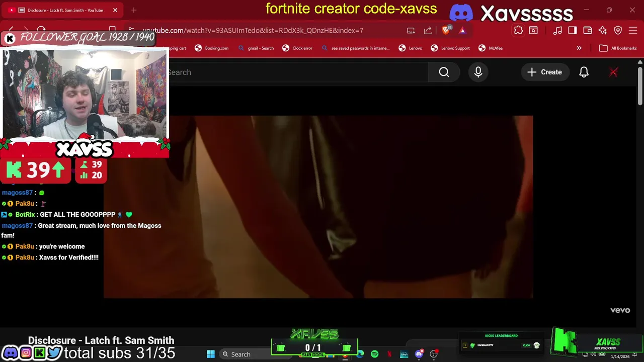Click the share page icon in address bar
644x362 pixels.
[x=428, y=31]
